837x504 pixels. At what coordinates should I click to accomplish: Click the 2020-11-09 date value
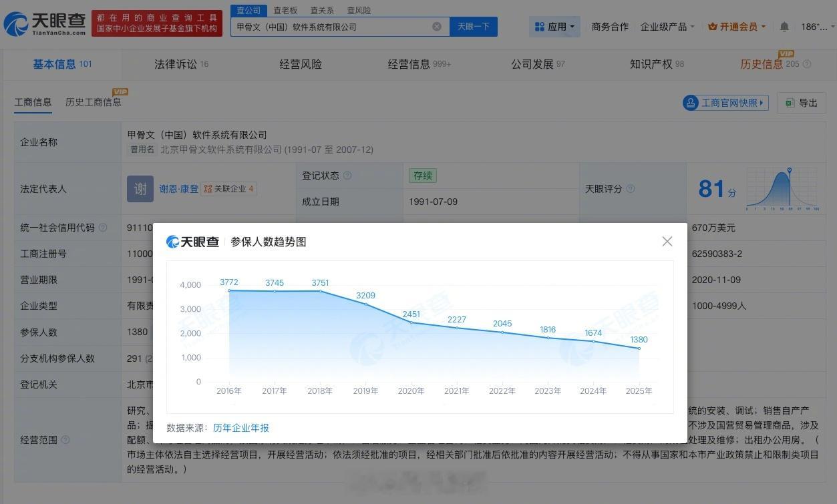click(x=717, y=280)
